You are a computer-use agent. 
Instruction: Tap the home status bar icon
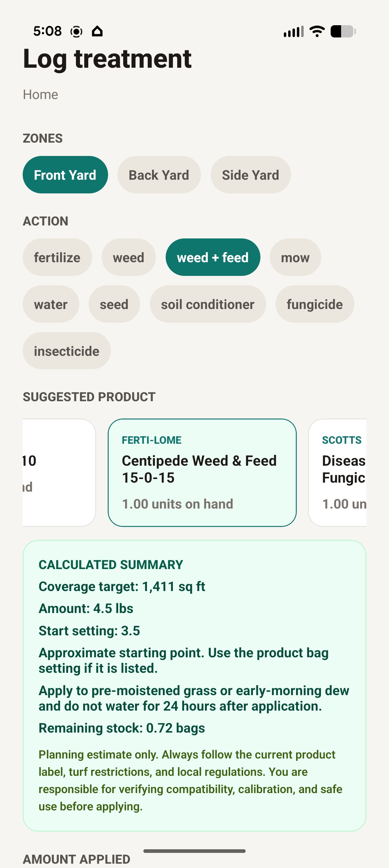click(x=97, y=31)
